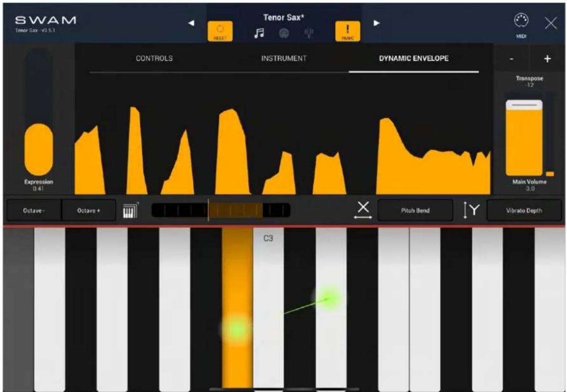Click the SWAM logo
Viewport: 567px width, 392px height.
(45, 20)
